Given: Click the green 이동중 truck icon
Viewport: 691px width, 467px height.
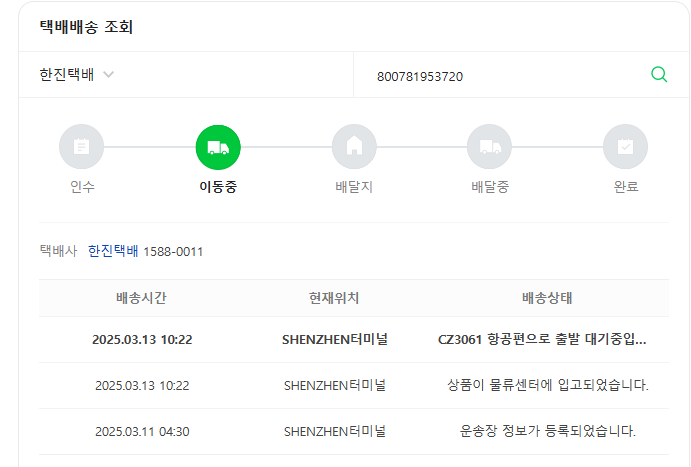Looking at the screenshot, I should 218,147.
